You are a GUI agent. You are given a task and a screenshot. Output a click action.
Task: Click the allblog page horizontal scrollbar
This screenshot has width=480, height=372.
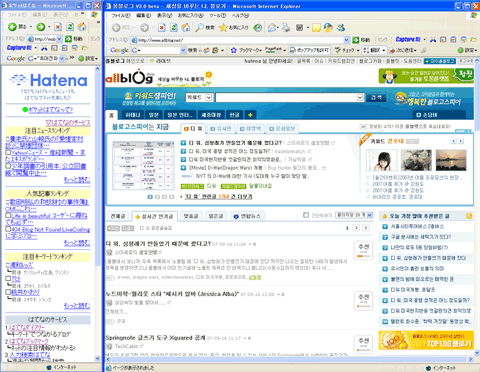[289, 359]
